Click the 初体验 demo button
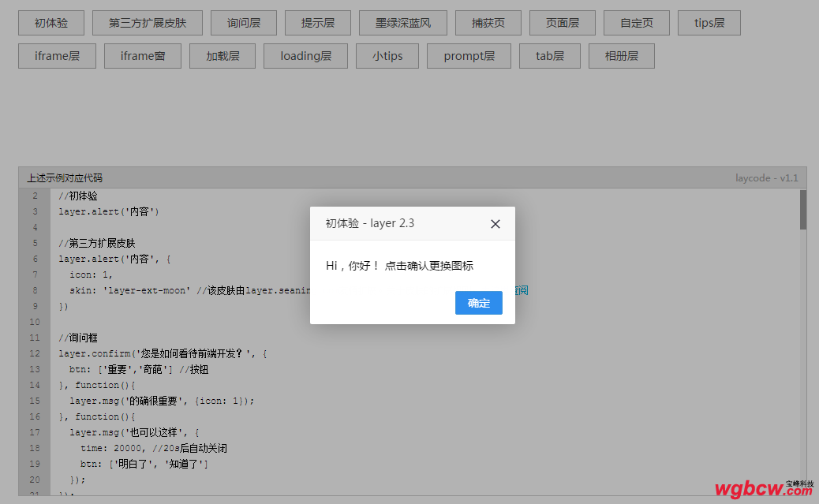The image size is (819, 504). tap(50, 23)
